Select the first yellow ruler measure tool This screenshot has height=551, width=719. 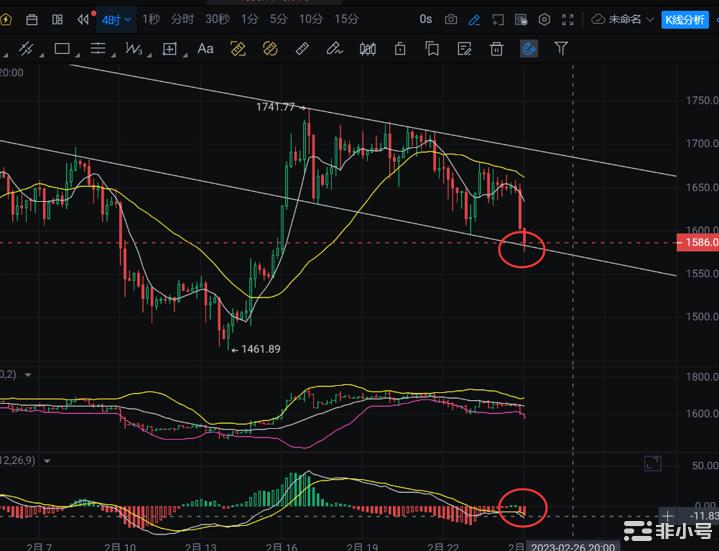click(x=238, y=49)
